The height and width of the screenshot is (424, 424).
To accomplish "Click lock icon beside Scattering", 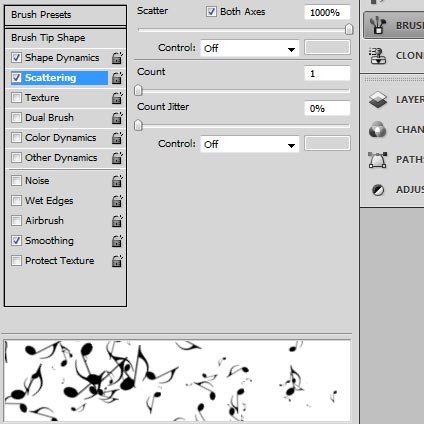I will coord(117,78).
